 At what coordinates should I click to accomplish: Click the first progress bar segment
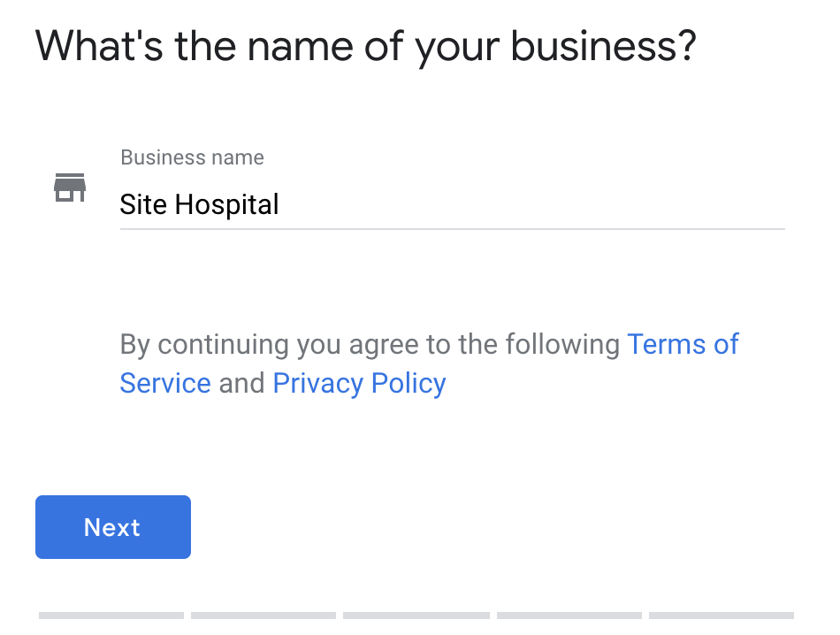pos(111,616)
